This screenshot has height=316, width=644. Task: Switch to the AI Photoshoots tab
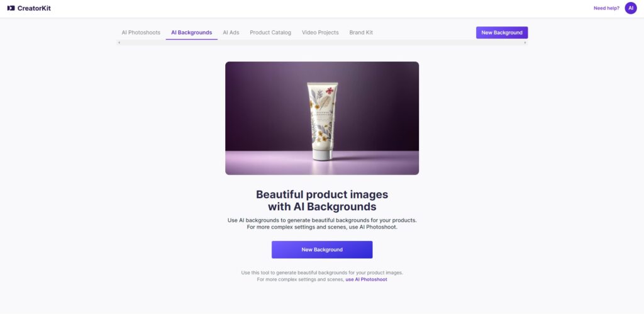coord(141,33)
